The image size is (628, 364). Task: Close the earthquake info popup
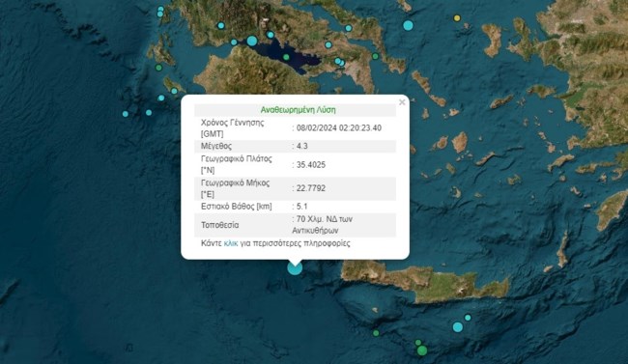pos(402,102)
